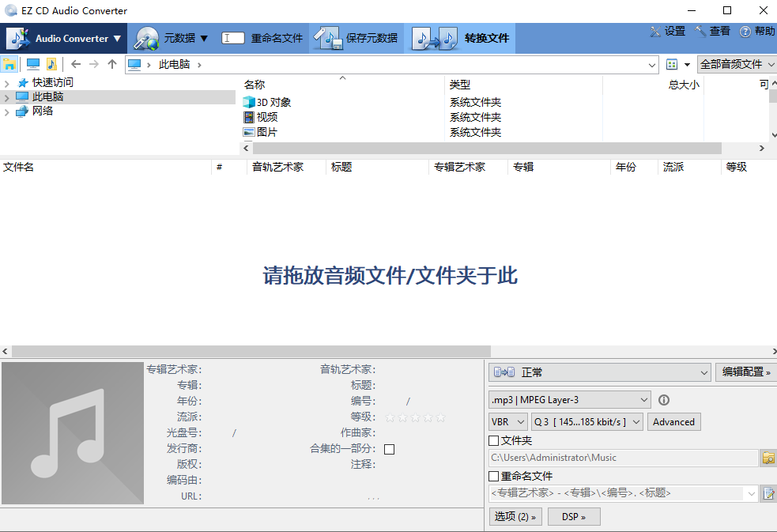This screenshot has width=777, height=532.
Task: Click the file browser horizontal scrollbar
Action: tap(487, 148)
